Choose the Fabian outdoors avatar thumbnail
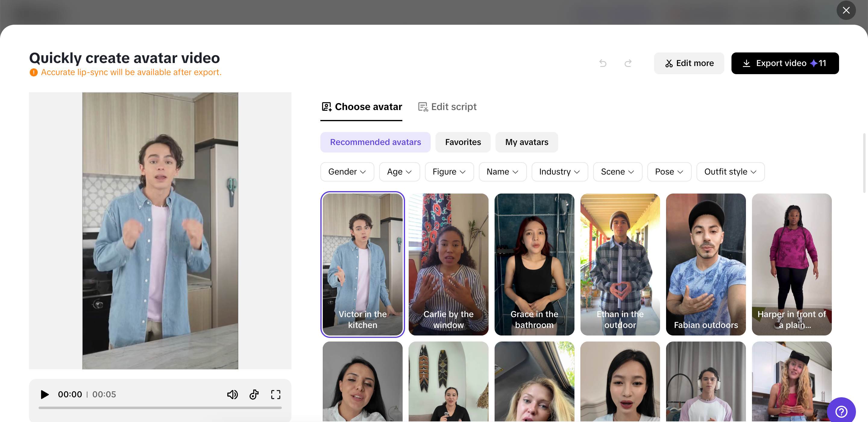868x422 pixels. point(706,264)
